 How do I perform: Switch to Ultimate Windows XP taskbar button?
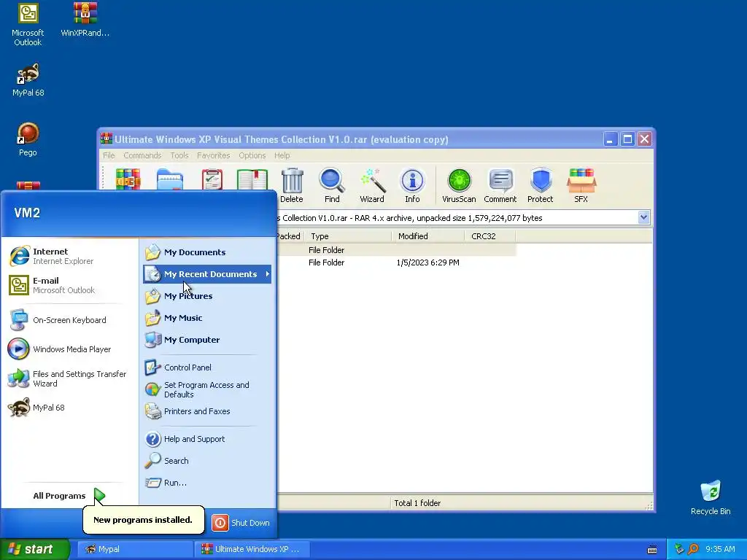253,550
